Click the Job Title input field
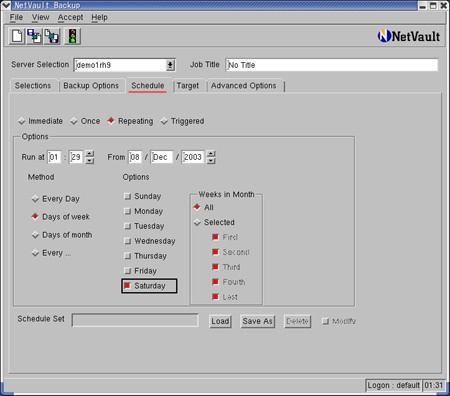 tap(332, 65)
